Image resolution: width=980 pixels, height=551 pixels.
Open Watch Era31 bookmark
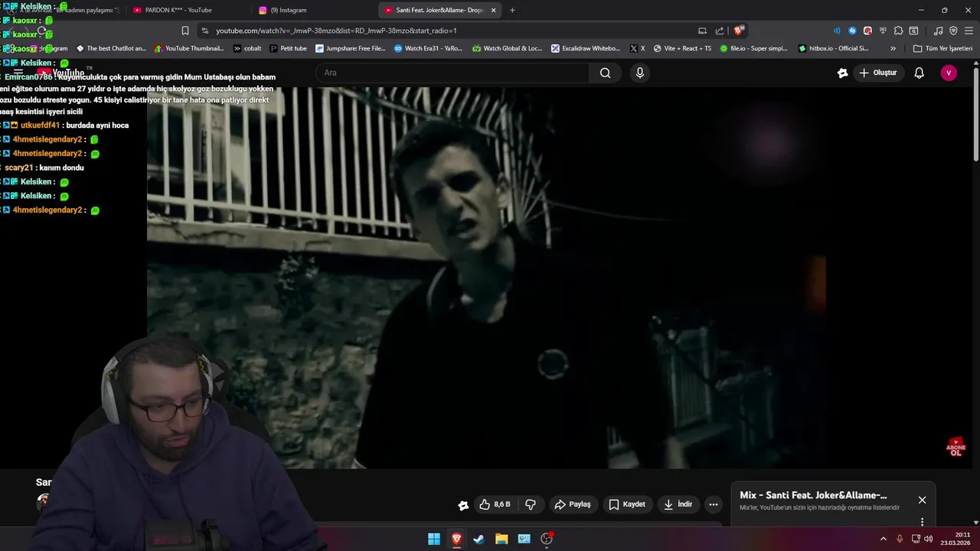pyautogui.click(x=429, y=48)
